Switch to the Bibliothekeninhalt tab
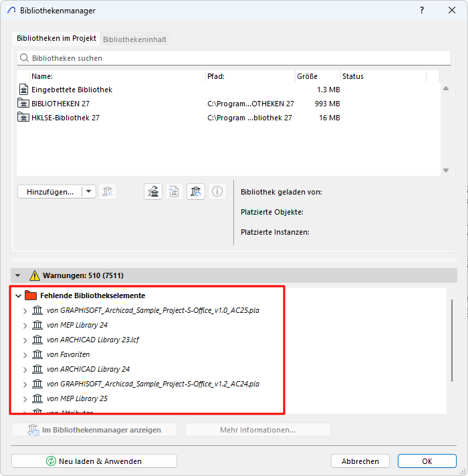The image size is (468, 476). click(x=135, y=39)
